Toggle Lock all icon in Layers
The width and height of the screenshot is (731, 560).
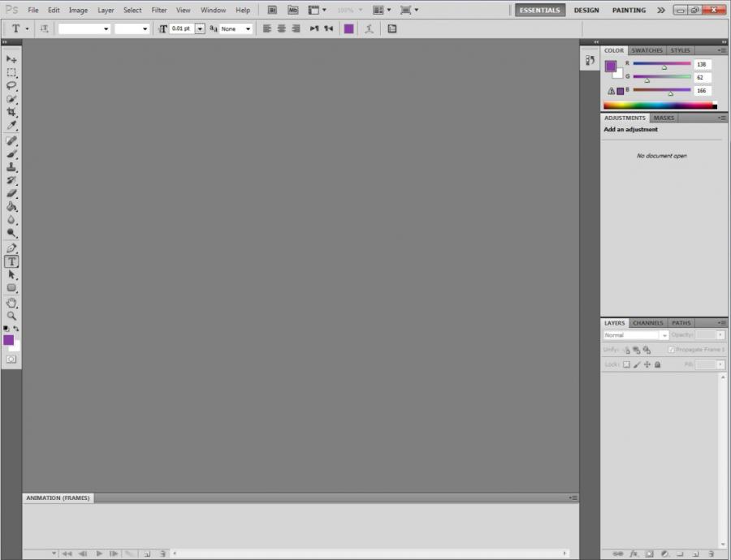tap(657, 364)
